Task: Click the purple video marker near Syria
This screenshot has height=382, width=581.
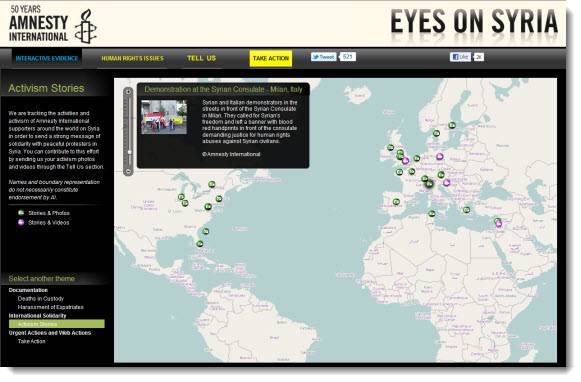Action: [499, 224]
